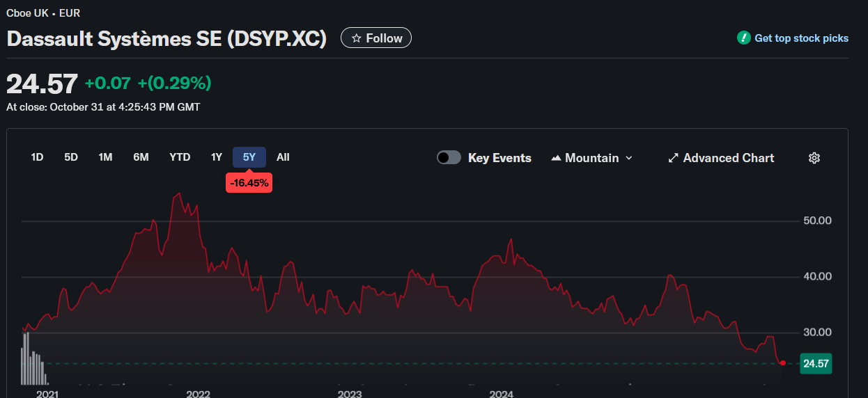Click the large 24.57 current price

[42, 84]
